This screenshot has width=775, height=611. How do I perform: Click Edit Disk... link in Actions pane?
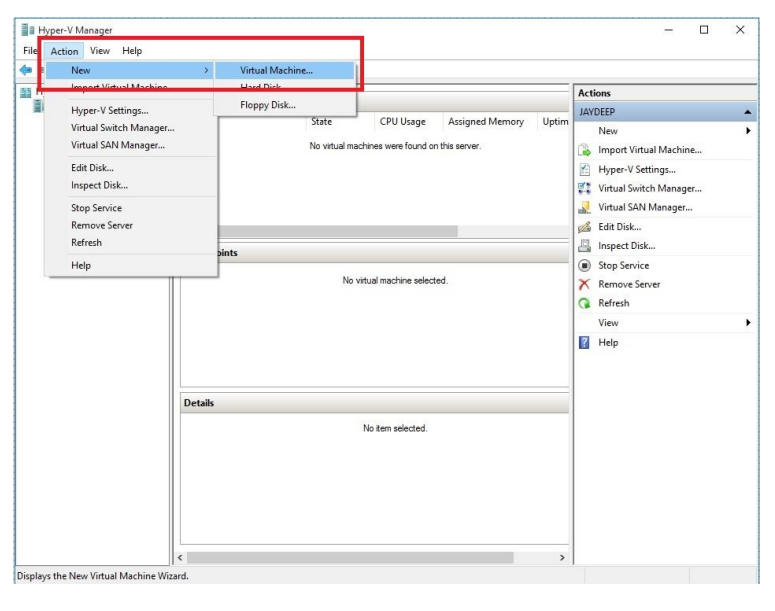[620, 227]
